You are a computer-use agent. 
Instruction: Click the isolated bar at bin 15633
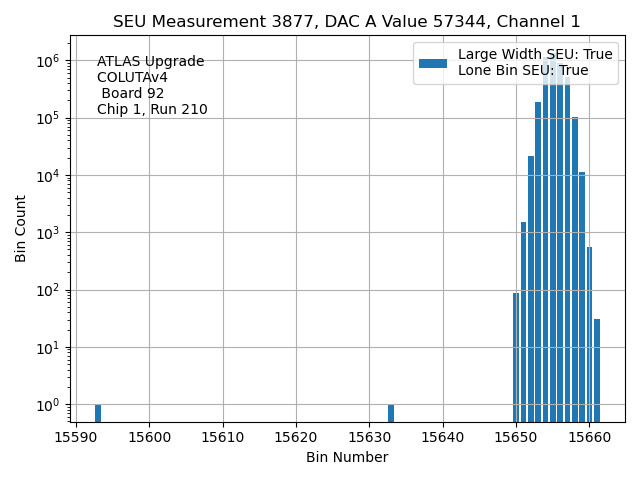(391, 413)
